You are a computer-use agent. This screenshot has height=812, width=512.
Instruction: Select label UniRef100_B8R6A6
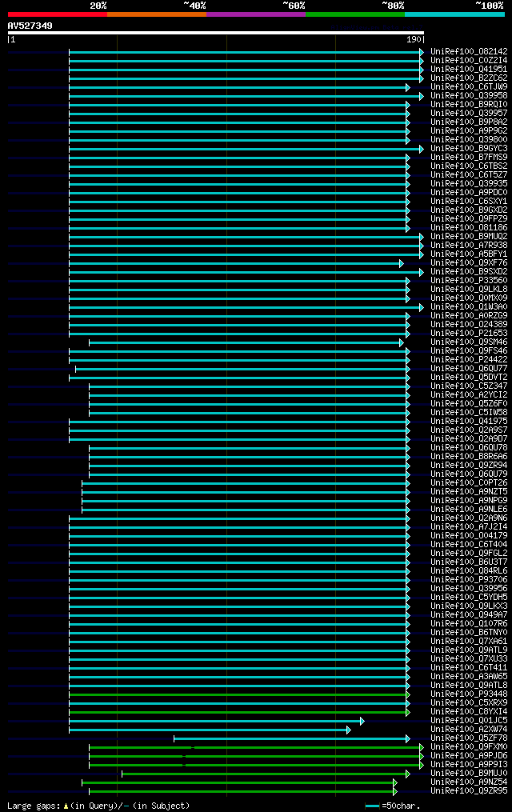tap(469, 456)
